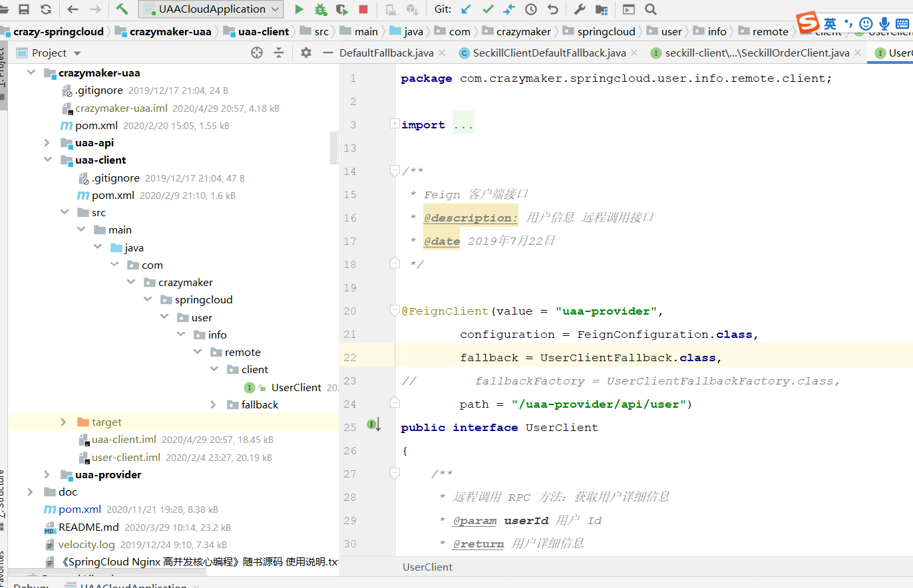
Task: Start debugging with the bug icon
Action: point(321,9)
